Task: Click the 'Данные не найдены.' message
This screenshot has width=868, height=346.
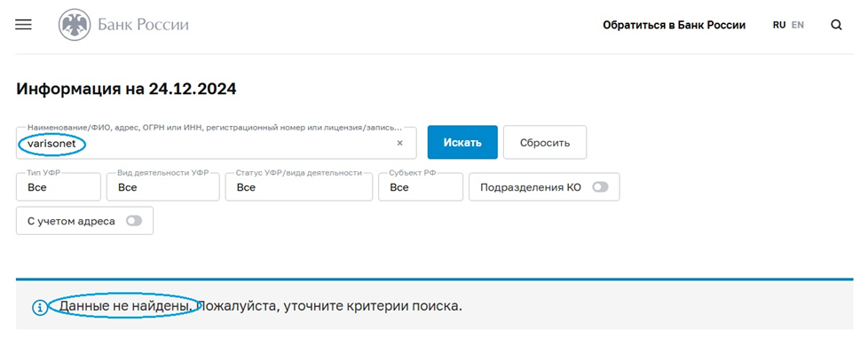Action: click(x=127, y=306)
